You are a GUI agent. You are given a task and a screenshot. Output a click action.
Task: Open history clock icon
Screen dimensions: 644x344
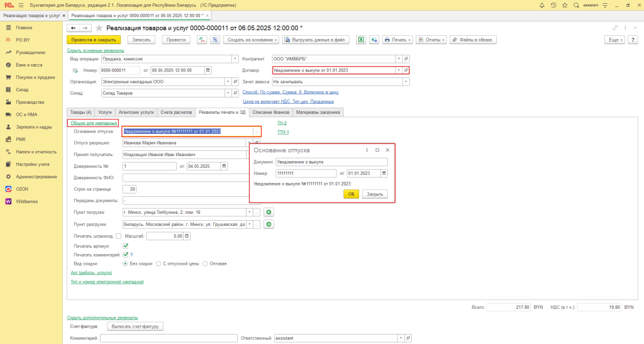(553, 5)
